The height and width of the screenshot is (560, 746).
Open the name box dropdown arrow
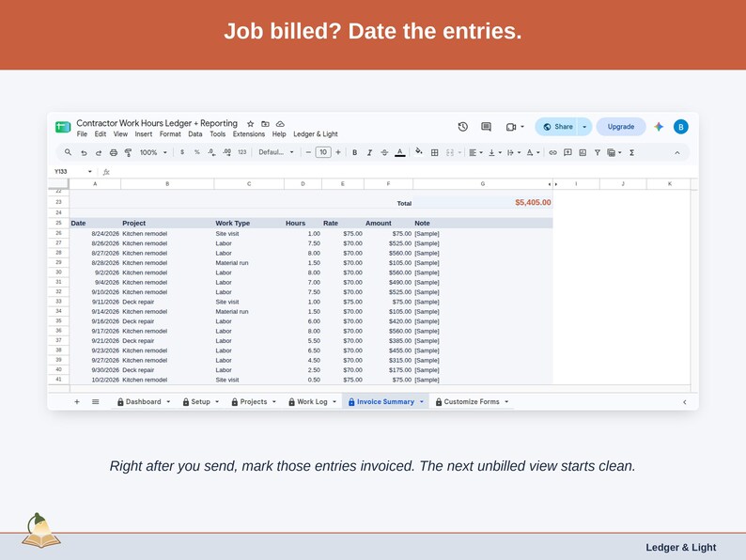pyautogui.click(x=89, y=171)
